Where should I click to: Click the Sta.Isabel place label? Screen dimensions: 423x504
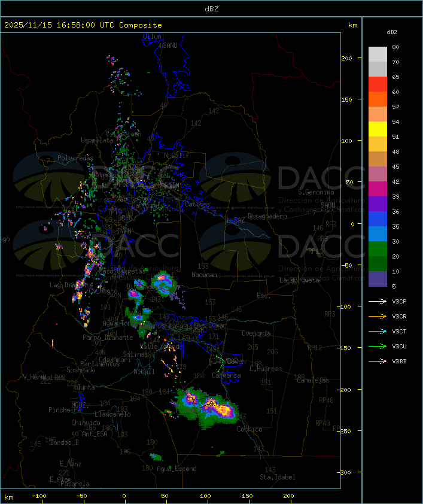pyautogui.click(x=277, y=477)
